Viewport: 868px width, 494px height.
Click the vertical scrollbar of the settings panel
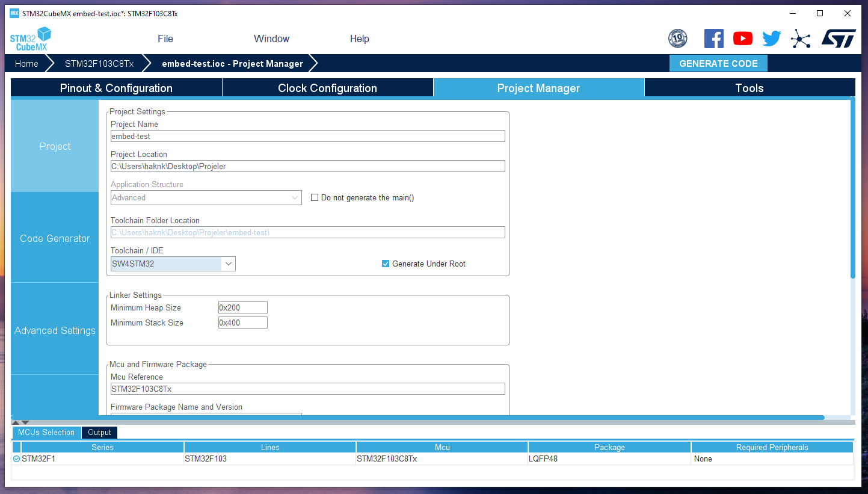[852, 188]
